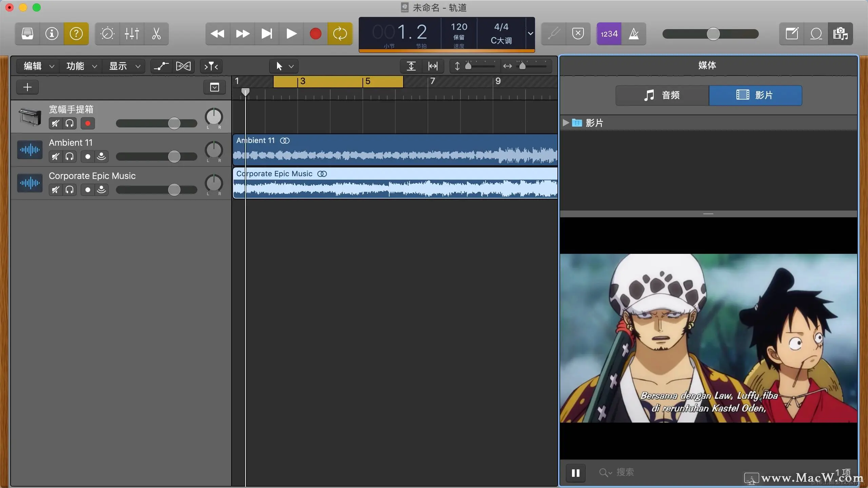Record enable Corporate Epic Music track
Screen dimensions: 868x488
click(x=88, y=190)
